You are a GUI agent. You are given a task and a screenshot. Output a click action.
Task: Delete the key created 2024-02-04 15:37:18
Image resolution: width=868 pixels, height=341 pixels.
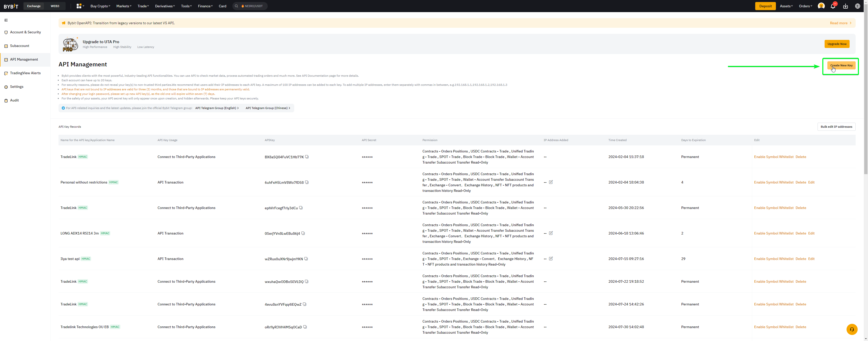801,157
